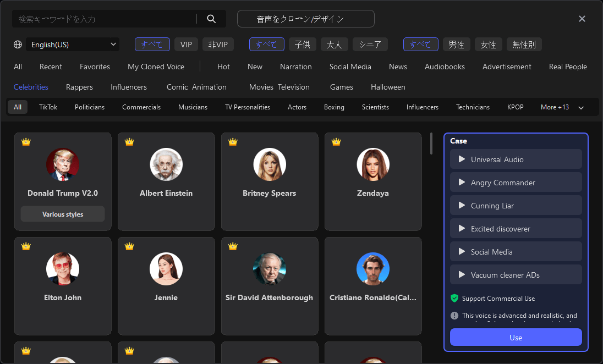The height and width of the screenshot is (364, 603).
Task: Click the search magnifier icon
Action: (x=211, y=19)
